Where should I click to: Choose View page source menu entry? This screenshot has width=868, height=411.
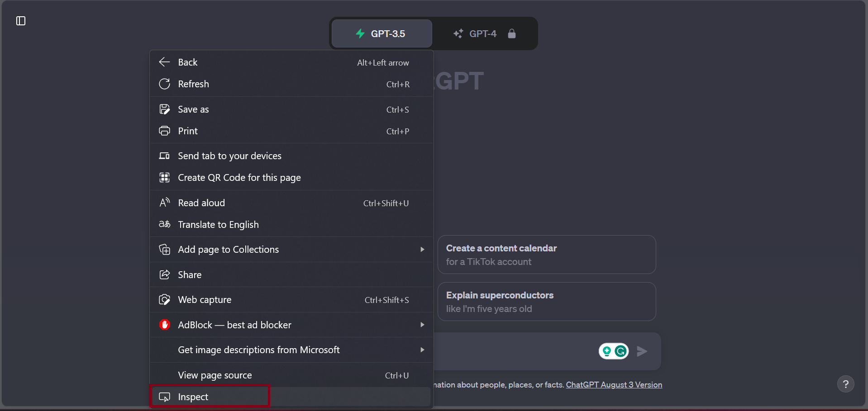[215, 375]
